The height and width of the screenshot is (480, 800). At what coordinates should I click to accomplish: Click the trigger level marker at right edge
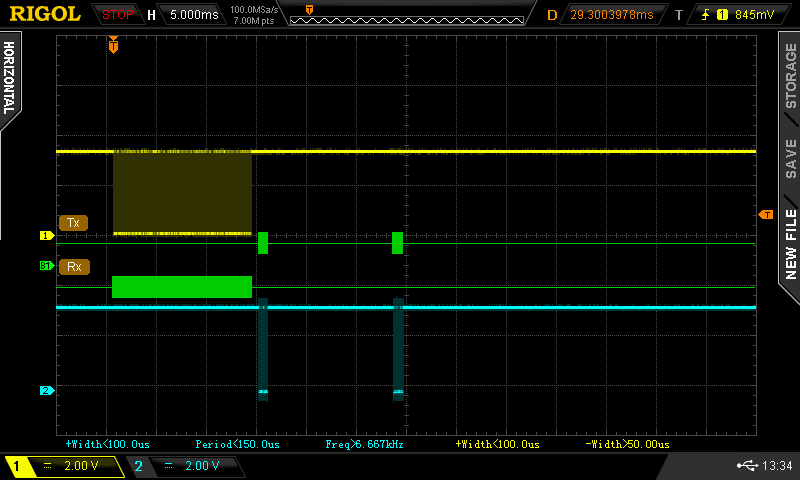click(766, 215)
